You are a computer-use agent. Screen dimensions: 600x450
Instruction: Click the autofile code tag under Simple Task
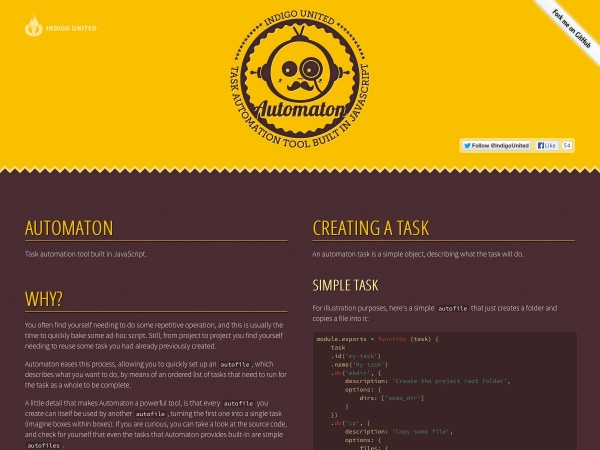coord(453,308)
